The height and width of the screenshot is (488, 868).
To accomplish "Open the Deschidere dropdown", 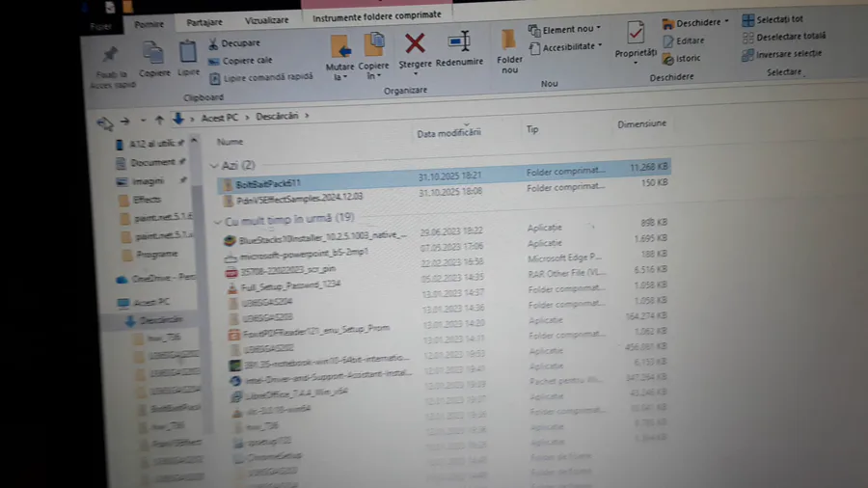I will (695, 23).
